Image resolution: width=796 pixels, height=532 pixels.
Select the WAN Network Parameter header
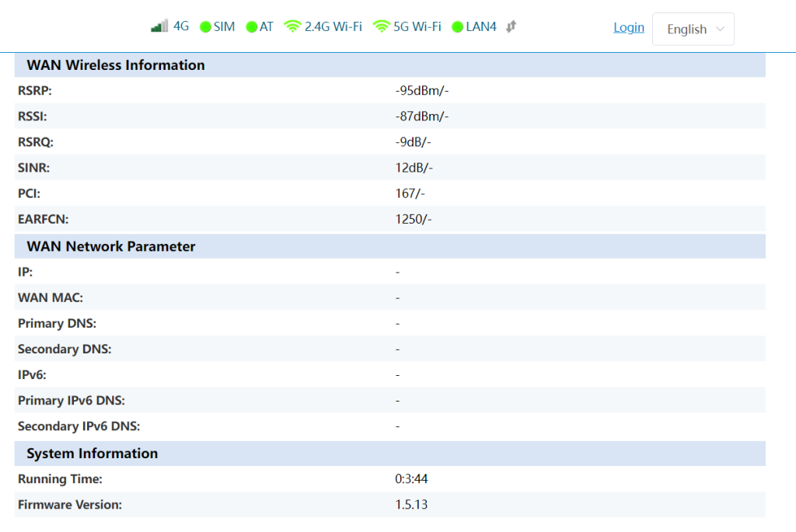(111, 246)
